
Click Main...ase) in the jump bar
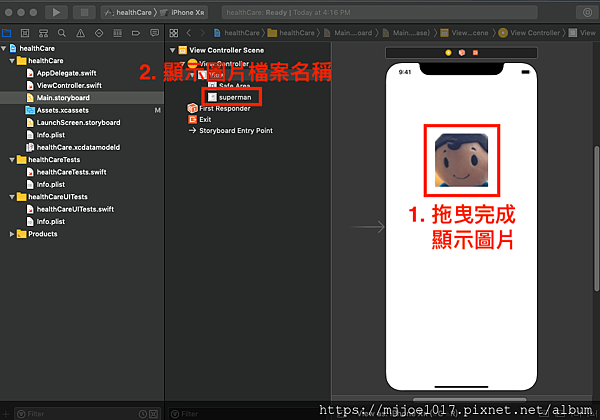click(x=406, y=33)
